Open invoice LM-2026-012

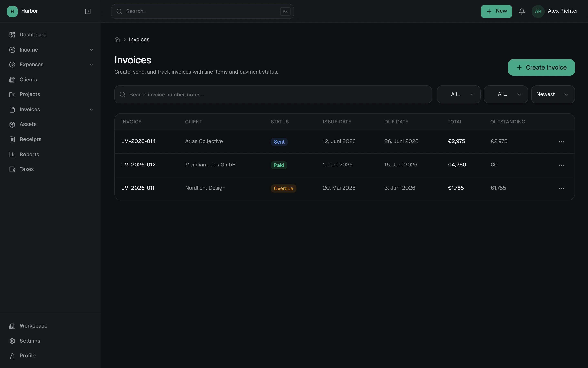[138, 165]
